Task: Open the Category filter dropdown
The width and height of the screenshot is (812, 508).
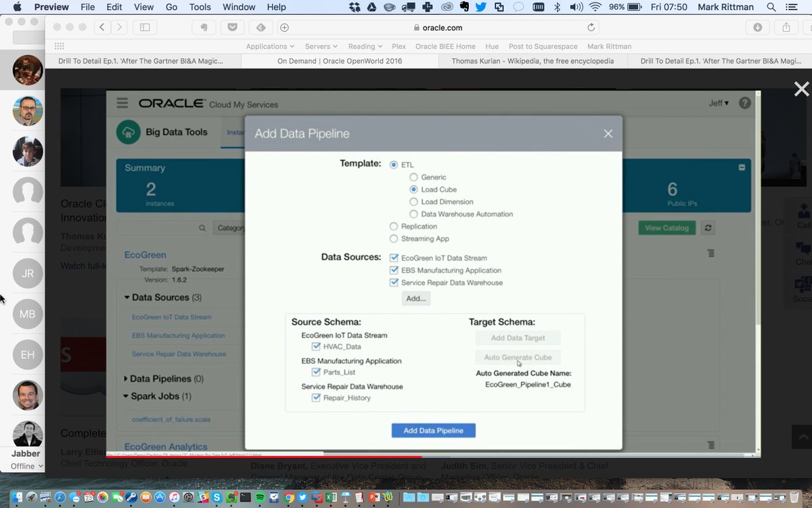Action: [x=229, y=228]
